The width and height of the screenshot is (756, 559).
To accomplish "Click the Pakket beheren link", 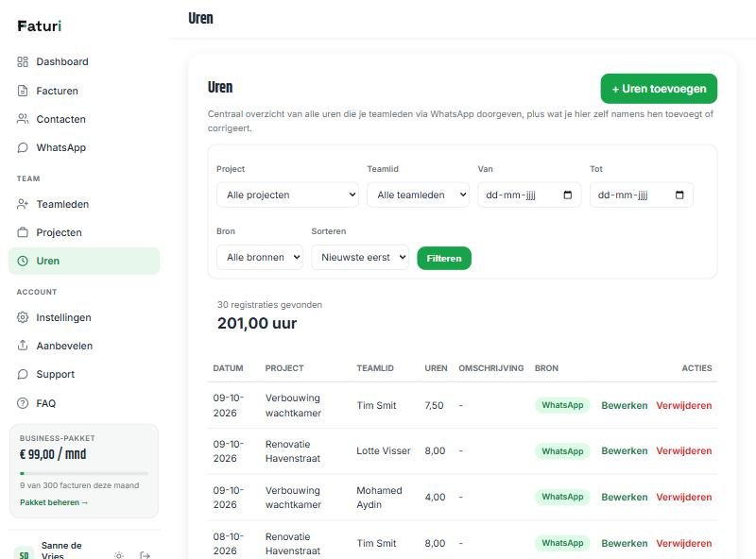I will point(54,502).
